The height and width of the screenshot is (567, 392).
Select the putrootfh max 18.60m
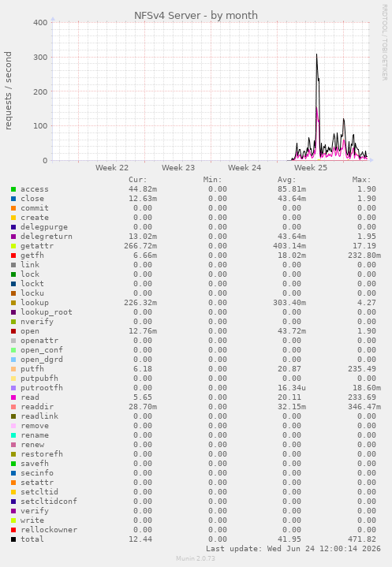[x=367, y=388]
